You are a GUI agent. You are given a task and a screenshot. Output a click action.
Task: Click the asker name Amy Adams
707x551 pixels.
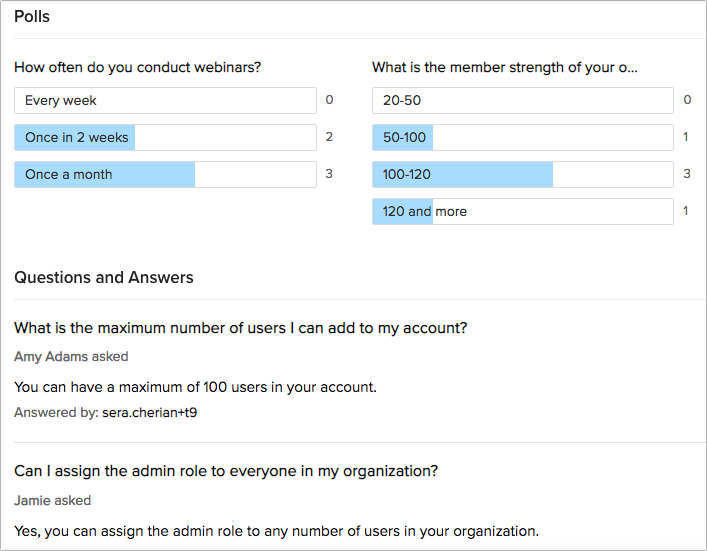52,356
